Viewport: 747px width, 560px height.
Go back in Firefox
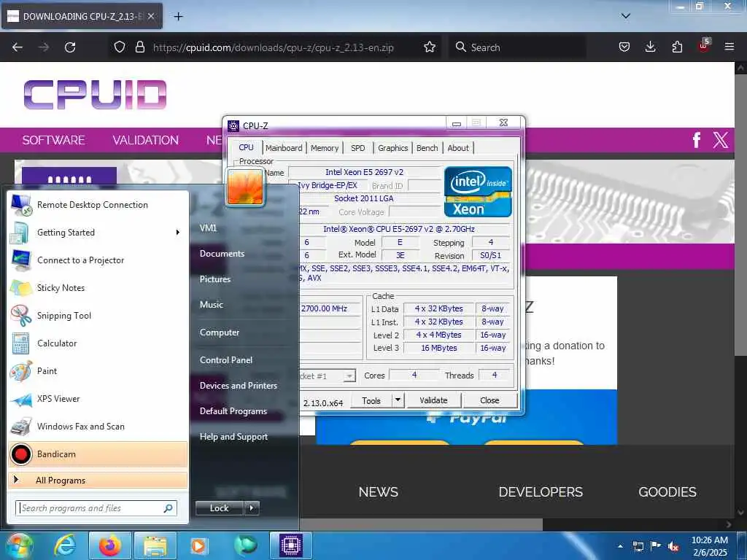(x=18, y=47)
